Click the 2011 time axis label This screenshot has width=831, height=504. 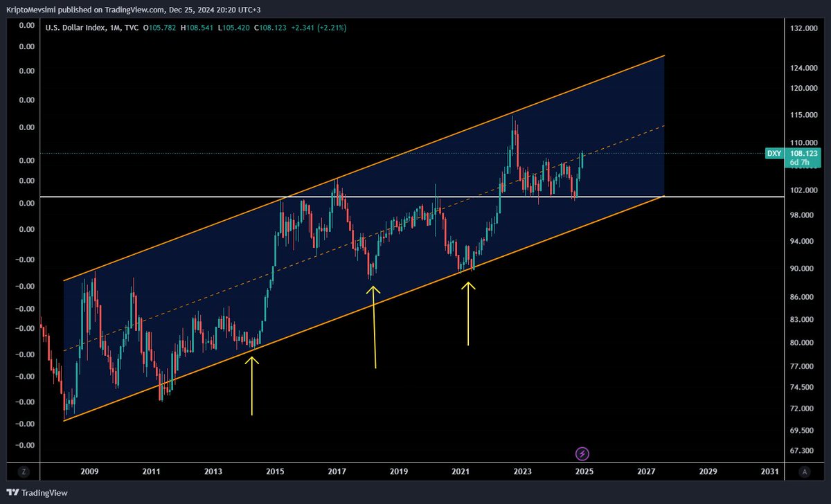coord(151,471)
